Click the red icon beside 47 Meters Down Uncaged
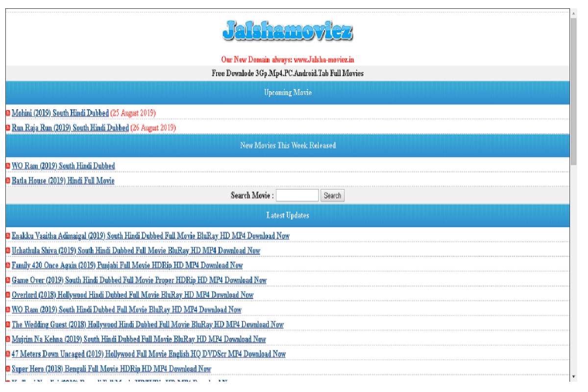 [x=8, y=354]
